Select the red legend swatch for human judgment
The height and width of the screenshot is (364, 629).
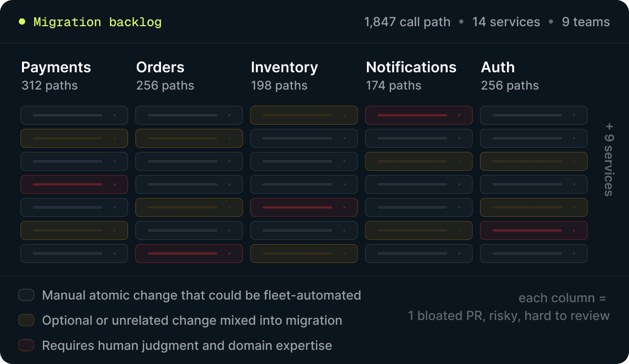(x=26, y=345)
